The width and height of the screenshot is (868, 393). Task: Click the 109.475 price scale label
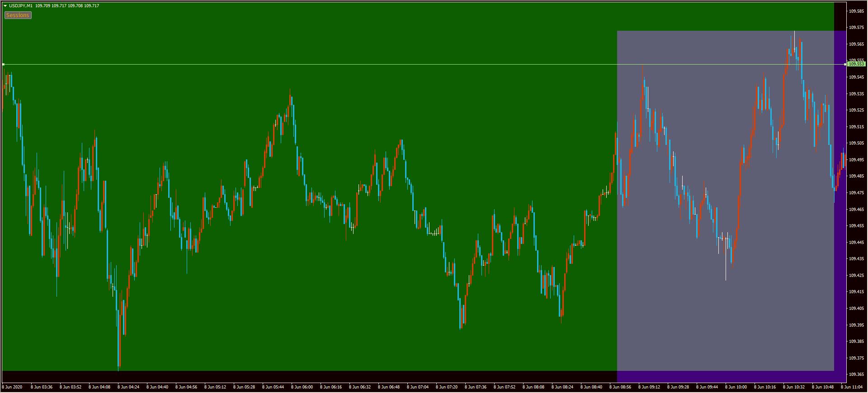click(856, 193)
